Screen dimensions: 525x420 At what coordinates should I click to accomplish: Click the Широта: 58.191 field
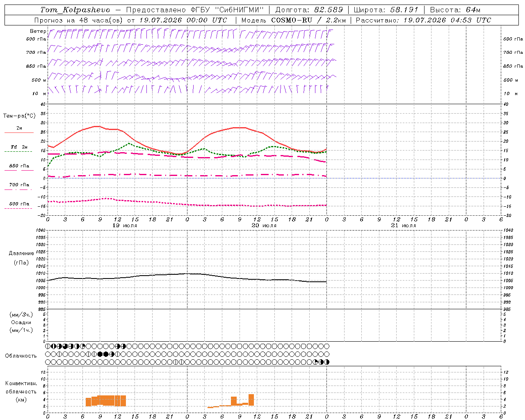pyautogui.click(x=386, y=10)
